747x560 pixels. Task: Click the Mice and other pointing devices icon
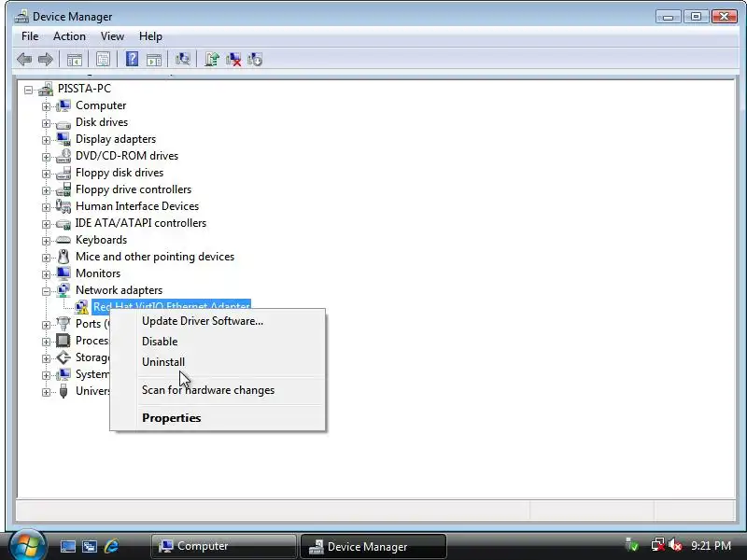click(63, 257)
